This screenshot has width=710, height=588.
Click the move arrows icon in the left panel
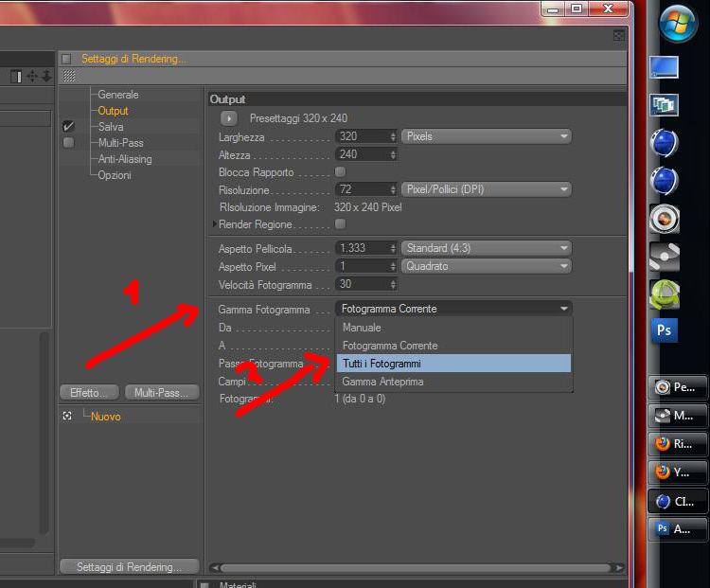point(32,76)
